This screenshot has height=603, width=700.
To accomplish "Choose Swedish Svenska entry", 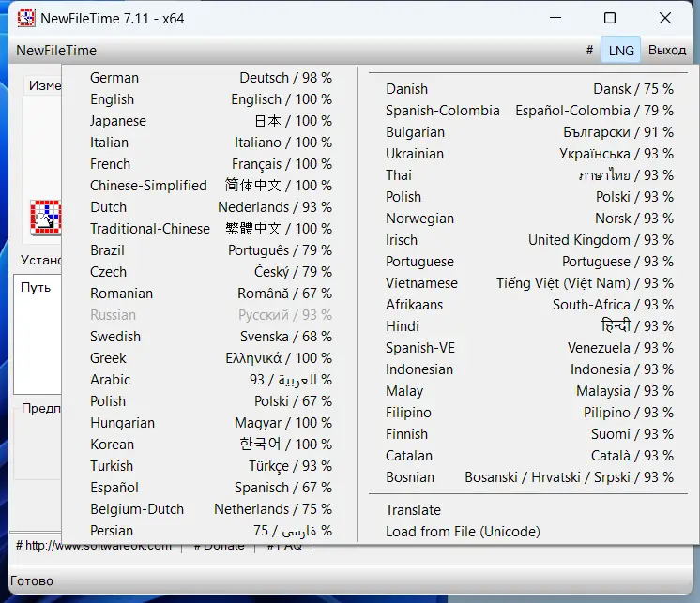I will point(210,337).
